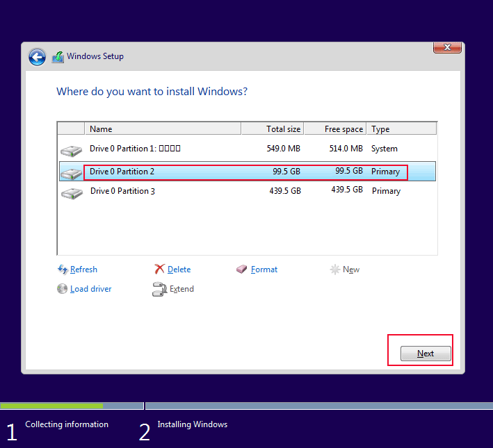The height and width of the screenshot is (448, 493).
Task: Click the drive icon for Partition 1
Action: coord(72,151)
